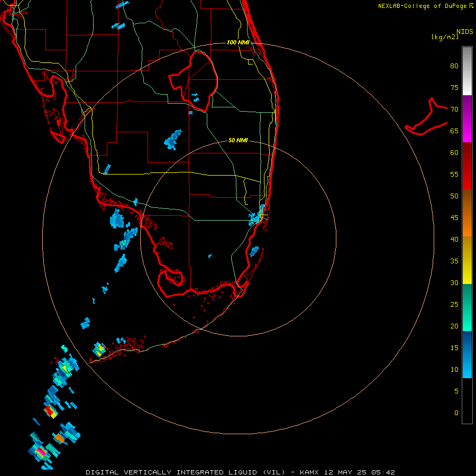Select the 100 NMI range ring label

click(238, 42)
